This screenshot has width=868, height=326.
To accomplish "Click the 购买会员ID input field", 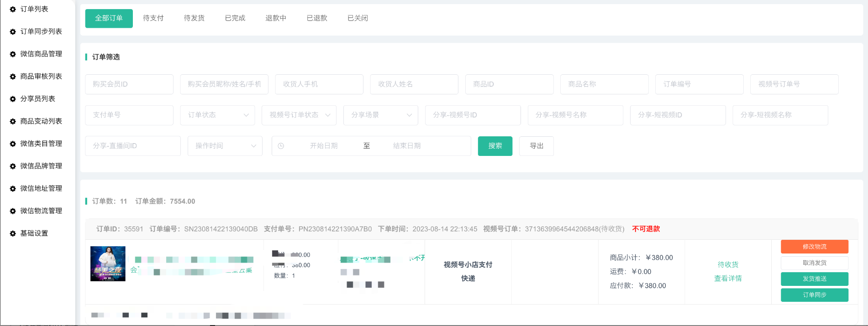I will pyautogui.click(x=129, y=84).
